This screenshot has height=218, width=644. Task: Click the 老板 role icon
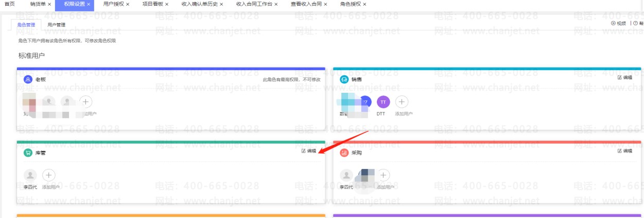click(x=28, y=79)
